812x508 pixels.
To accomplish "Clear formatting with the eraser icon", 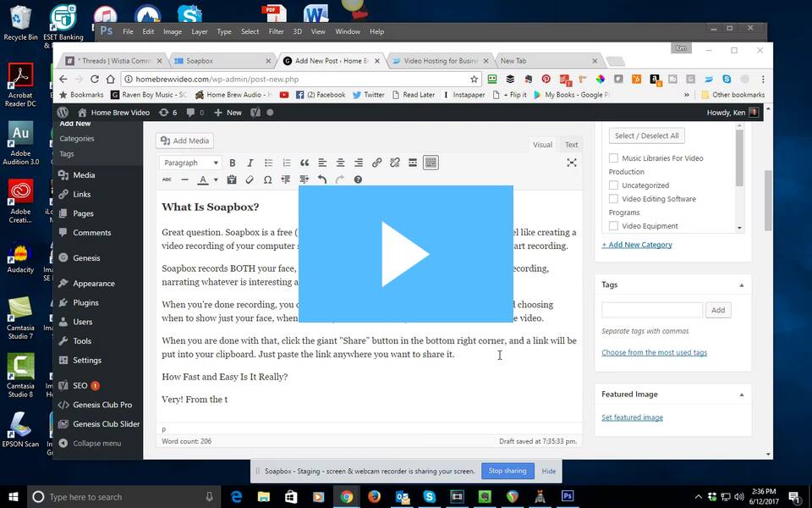I will tap(250, 179).
